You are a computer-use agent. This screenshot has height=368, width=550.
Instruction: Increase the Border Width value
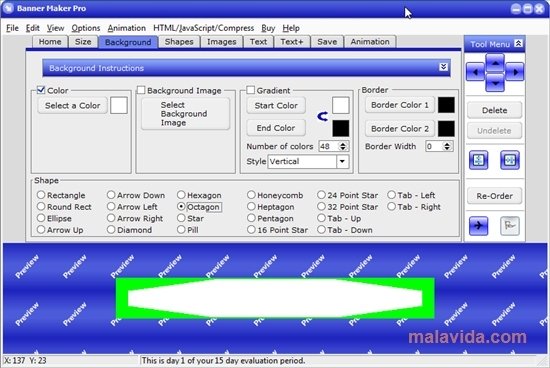click(x=447, y=144)
